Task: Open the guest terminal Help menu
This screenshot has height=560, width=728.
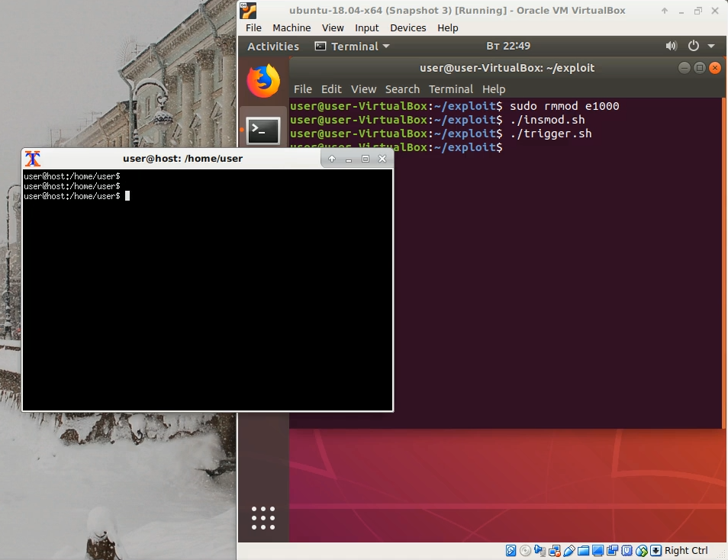Action: click(x=494, y=89)
